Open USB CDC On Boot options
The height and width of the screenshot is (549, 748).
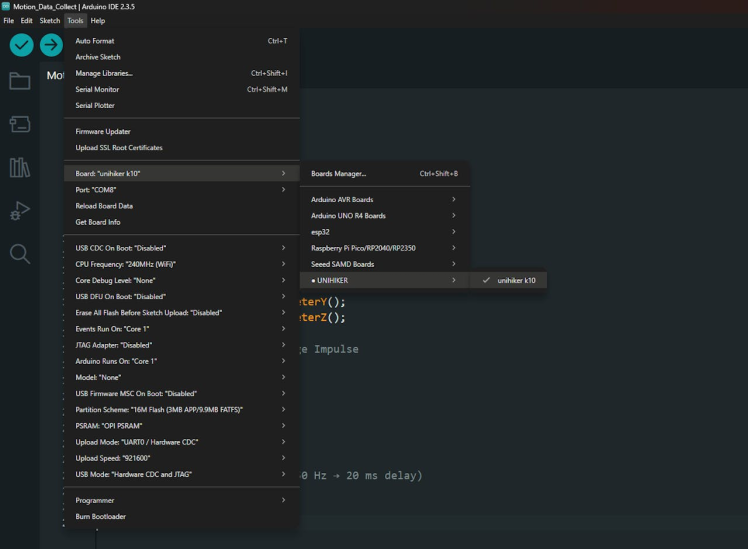point(180,248)
